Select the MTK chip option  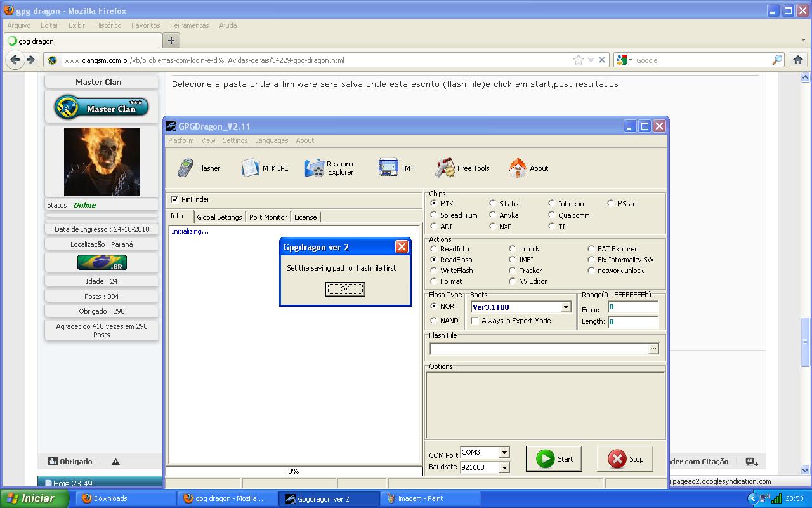click(434, 204)
